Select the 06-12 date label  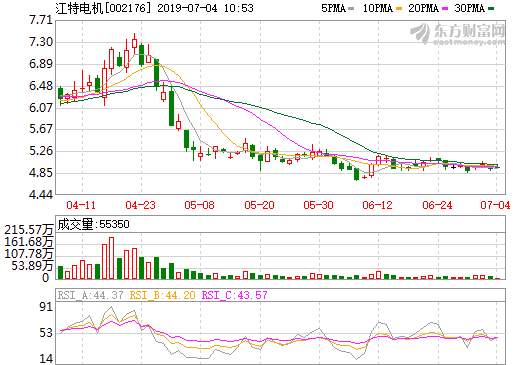click(377, 205)
